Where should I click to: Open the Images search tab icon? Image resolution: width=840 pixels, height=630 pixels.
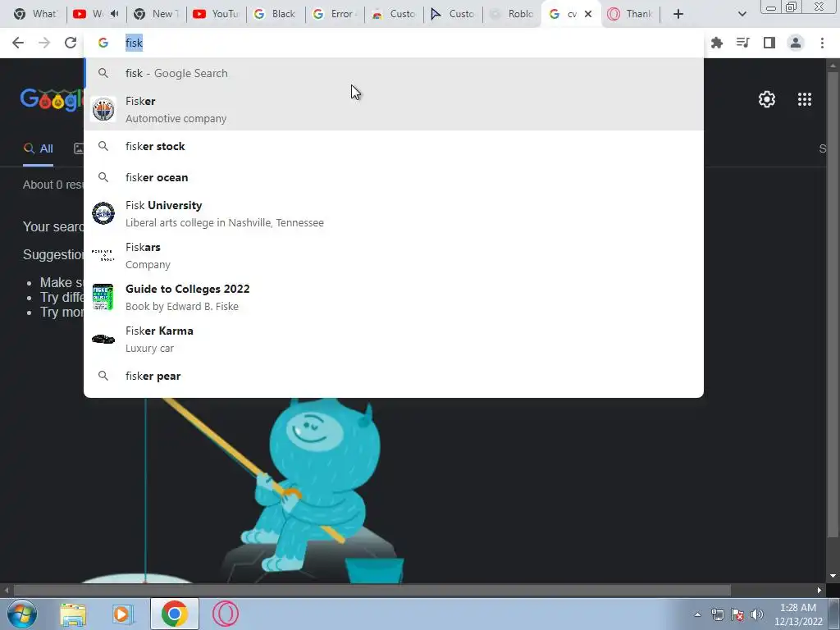79,148
